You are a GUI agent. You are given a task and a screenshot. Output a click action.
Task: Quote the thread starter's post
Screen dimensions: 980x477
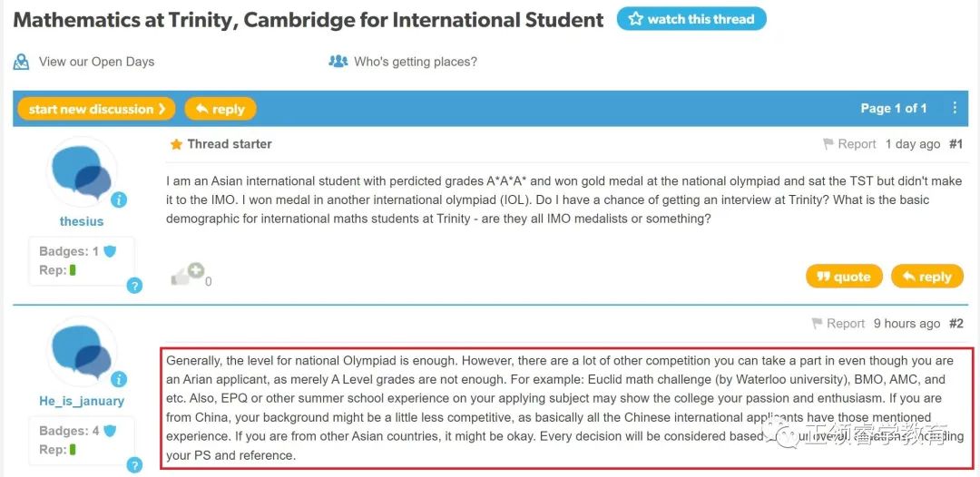(x=844, y=277)
